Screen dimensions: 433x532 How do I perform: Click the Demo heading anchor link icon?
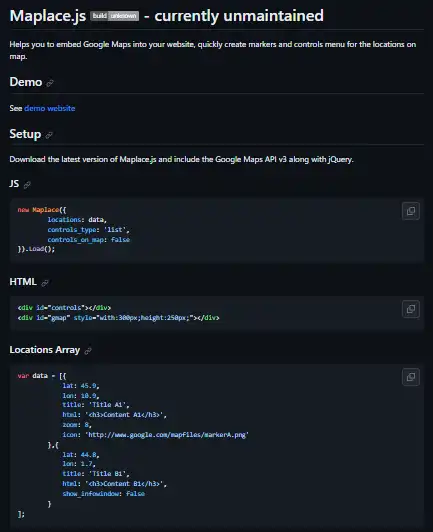click(50, 83)
